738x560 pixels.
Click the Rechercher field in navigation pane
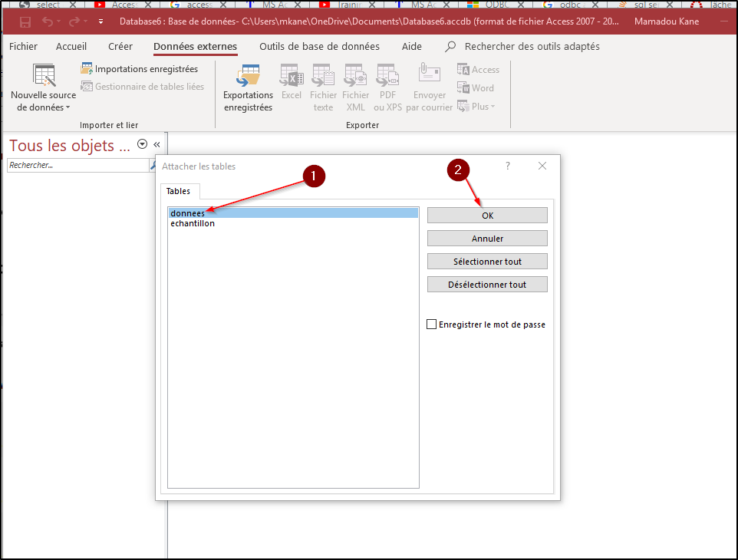(77, 165)
